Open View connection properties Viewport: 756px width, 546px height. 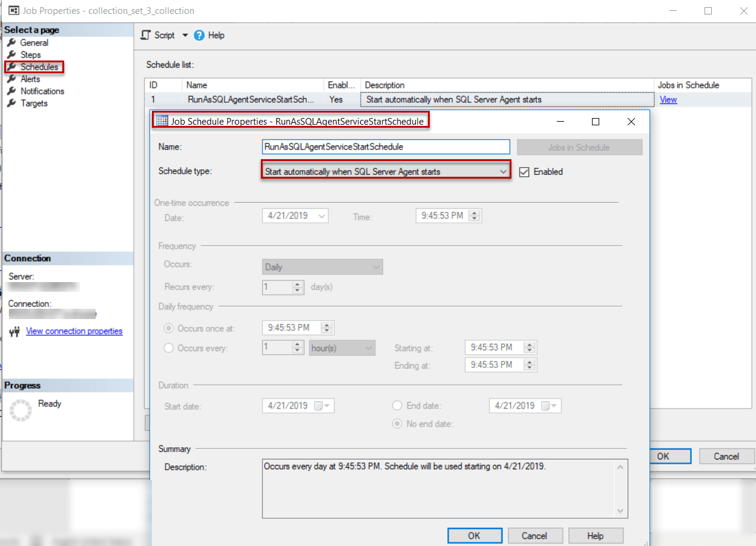74,331
